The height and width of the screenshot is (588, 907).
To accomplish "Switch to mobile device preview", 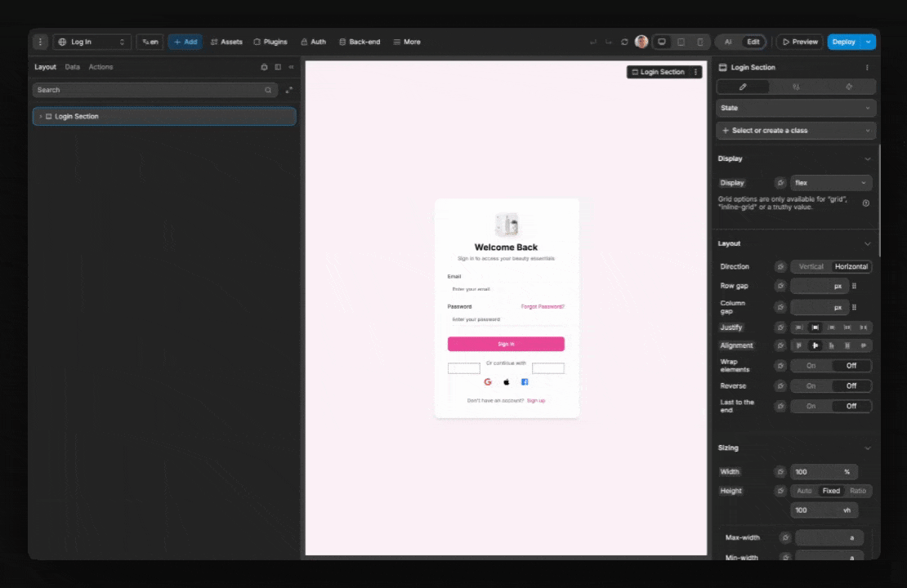I will pyautogui.click(x=699, y=42).
